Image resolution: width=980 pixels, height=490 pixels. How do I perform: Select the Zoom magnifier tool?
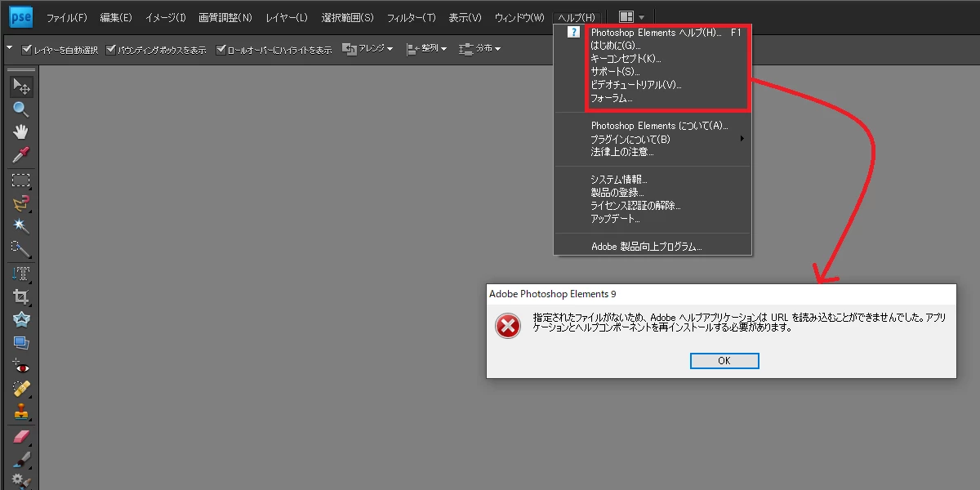coord(21,109)
